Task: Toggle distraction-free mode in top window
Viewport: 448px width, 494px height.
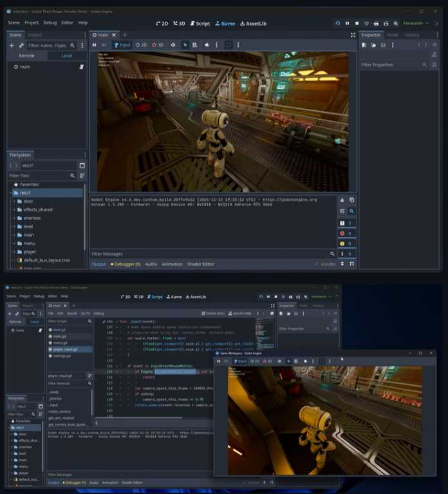Action: [353, 35]
